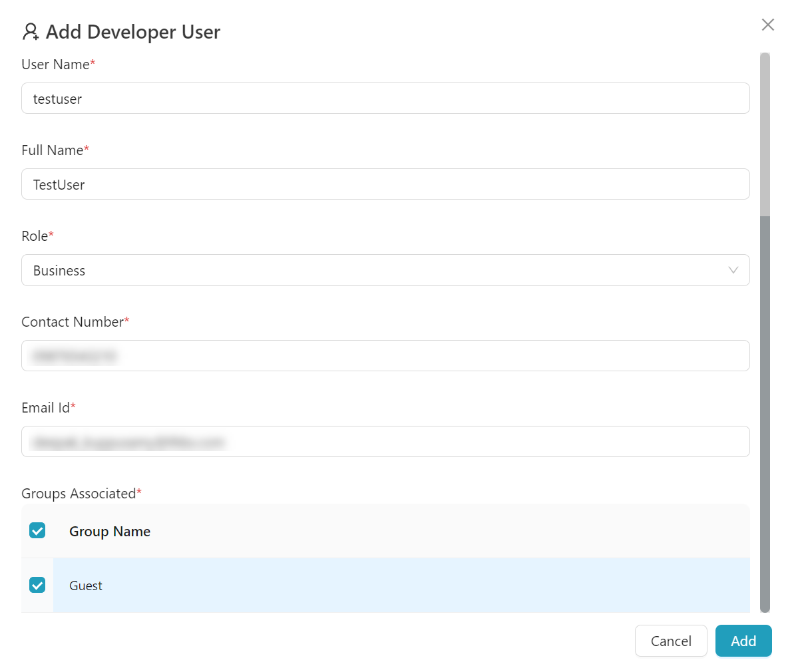792x672 pixels.
Task: Click the Role field label
Action: (35, 236)
